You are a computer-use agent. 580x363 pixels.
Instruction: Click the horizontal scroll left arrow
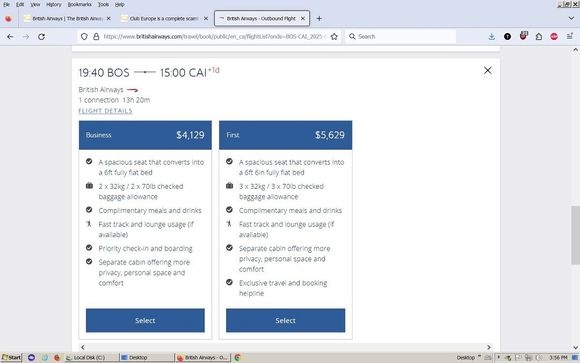(x=83, y=347)
